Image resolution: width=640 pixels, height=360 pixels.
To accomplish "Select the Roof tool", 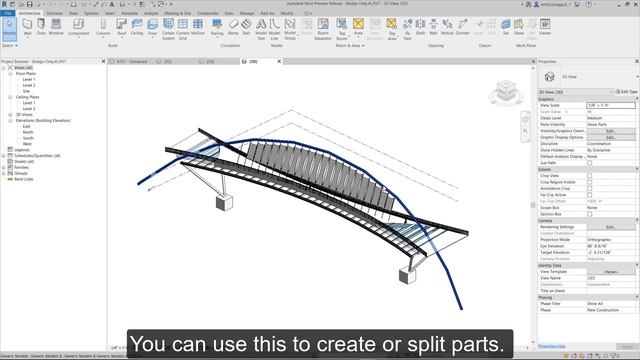I will coord(122,27).
